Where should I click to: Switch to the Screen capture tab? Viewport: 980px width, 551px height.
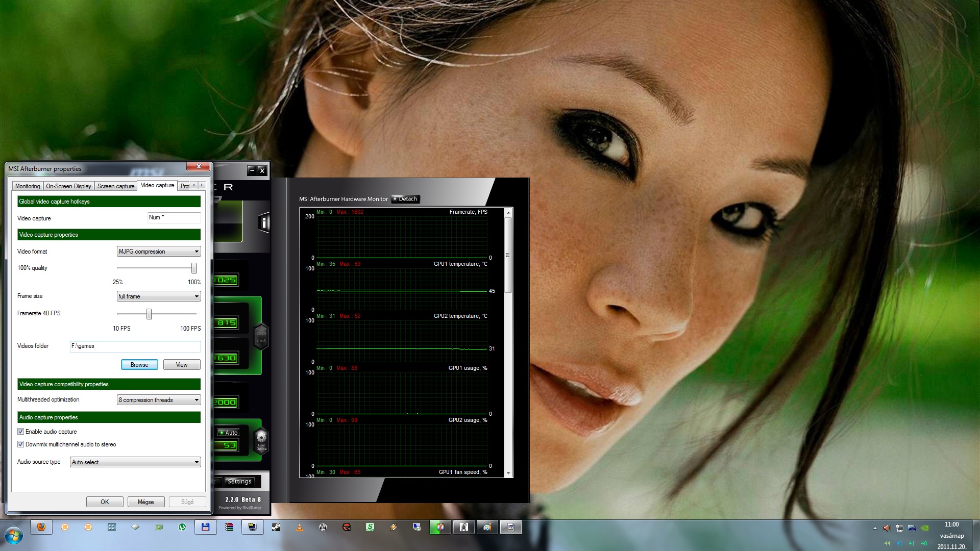[x=116, y=186]
